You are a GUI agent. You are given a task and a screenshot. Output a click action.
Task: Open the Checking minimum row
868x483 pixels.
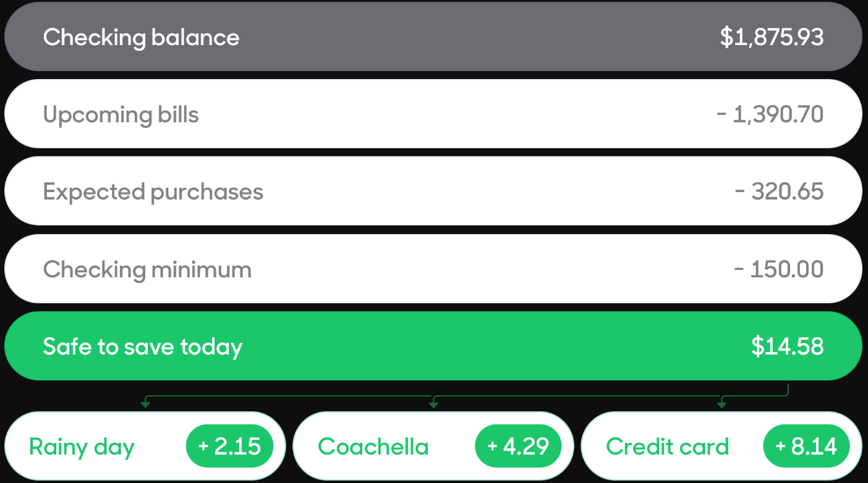[433, 269]
